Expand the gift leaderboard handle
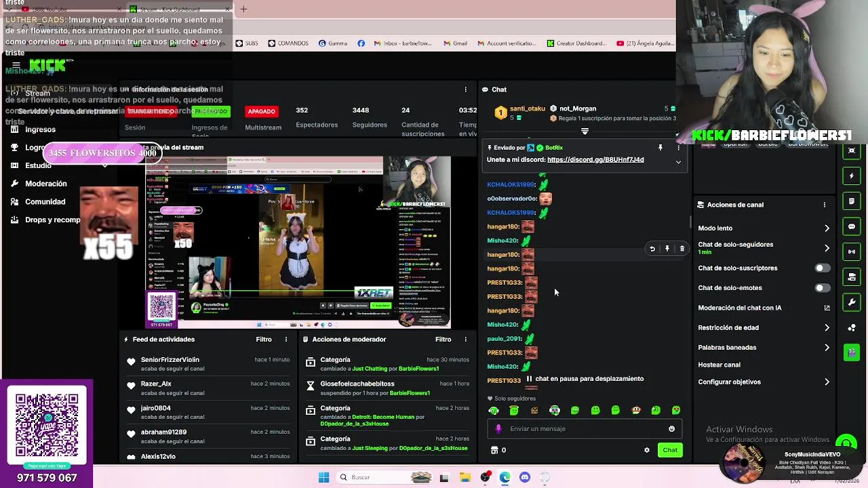This screenshot has width=868, height=488. click(585, 131)
